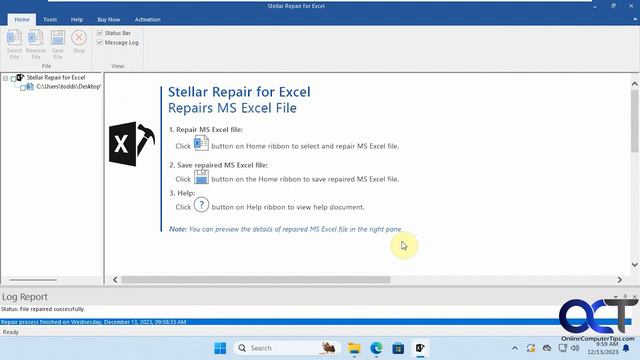
Task: Click the scroll right arrow of preview pane
Action: 620,280
